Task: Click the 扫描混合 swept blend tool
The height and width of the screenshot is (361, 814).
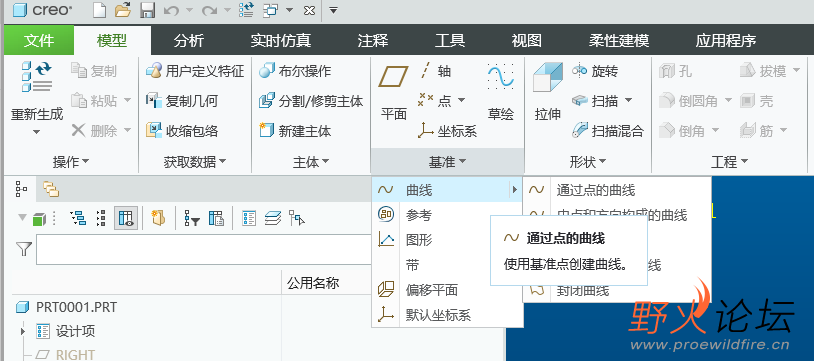Action: pyautogui.click(x=607, y=130)
